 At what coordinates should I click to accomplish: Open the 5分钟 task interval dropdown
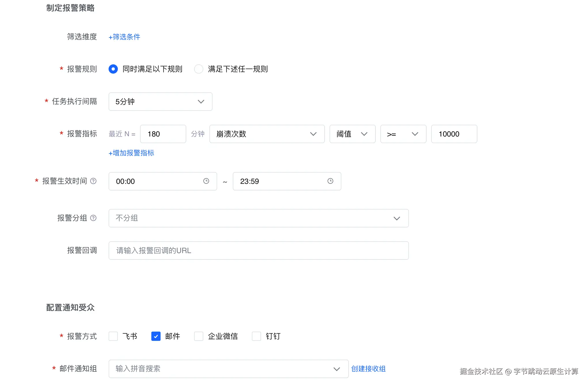[160, 102]
